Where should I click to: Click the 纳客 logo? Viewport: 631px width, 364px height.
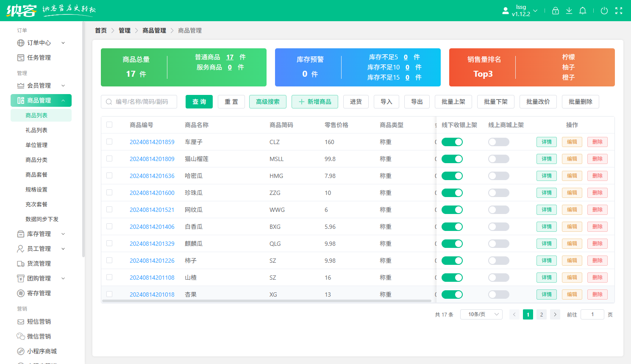pos(22,10)
